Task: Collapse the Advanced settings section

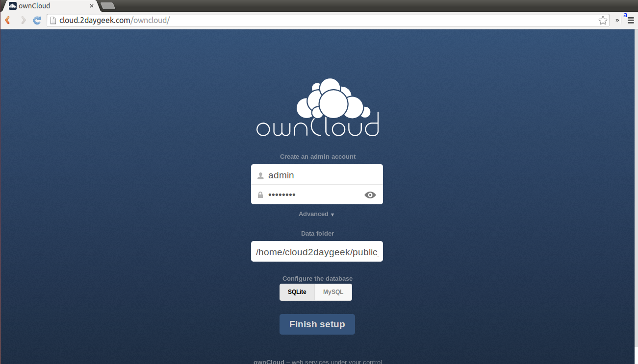Action: (316, 214)
